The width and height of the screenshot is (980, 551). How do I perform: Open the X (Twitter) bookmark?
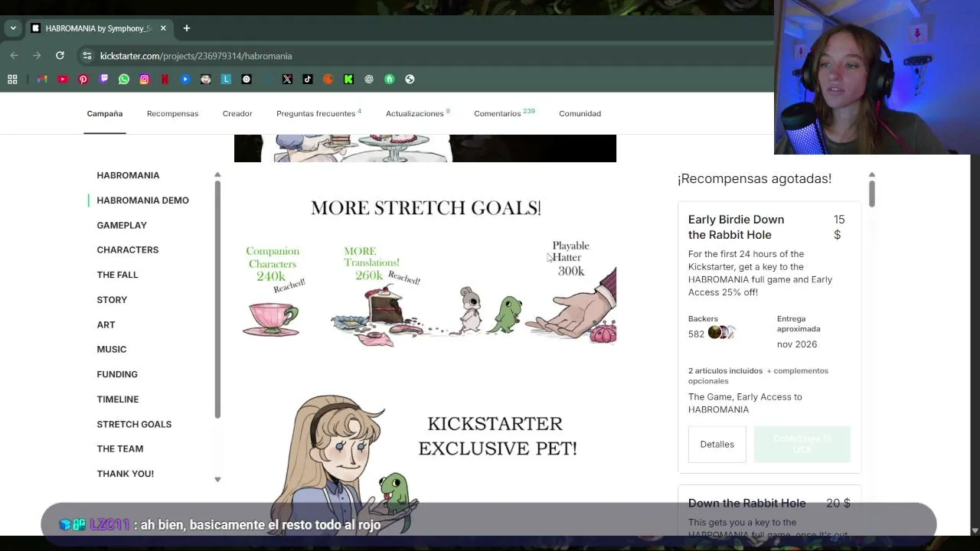[x=287, y=79]
